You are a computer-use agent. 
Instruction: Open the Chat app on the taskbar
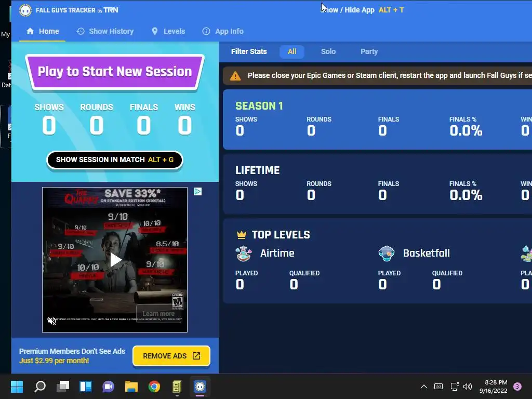[x=108, y=387]
